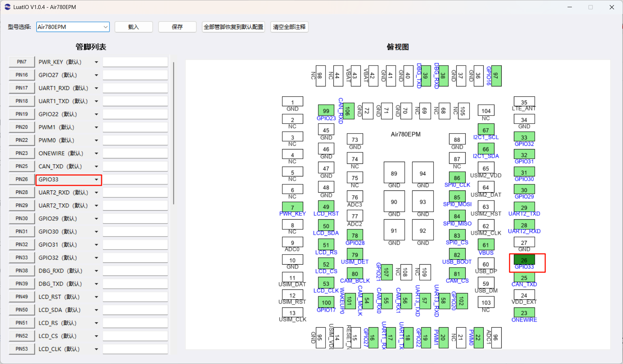
Task: Restore all pins to default configuration
Action: click(x=233, y=27)
